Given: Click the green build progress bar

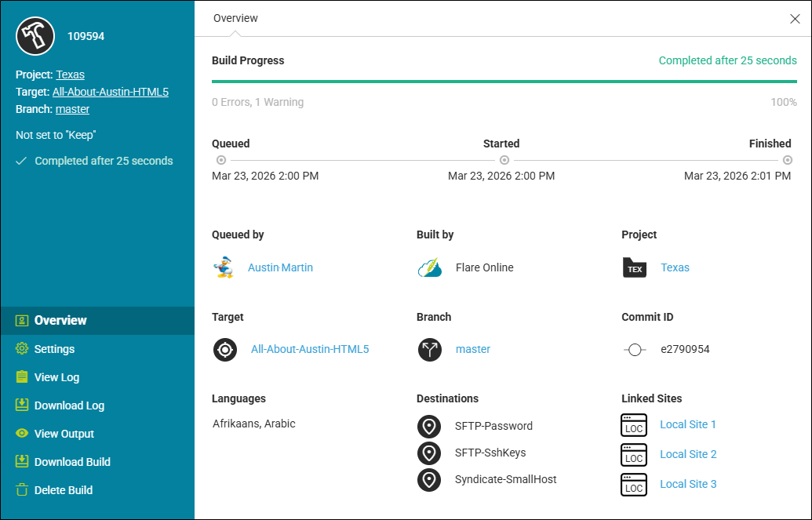Looking at the screenshot, I should click(504, 81).
